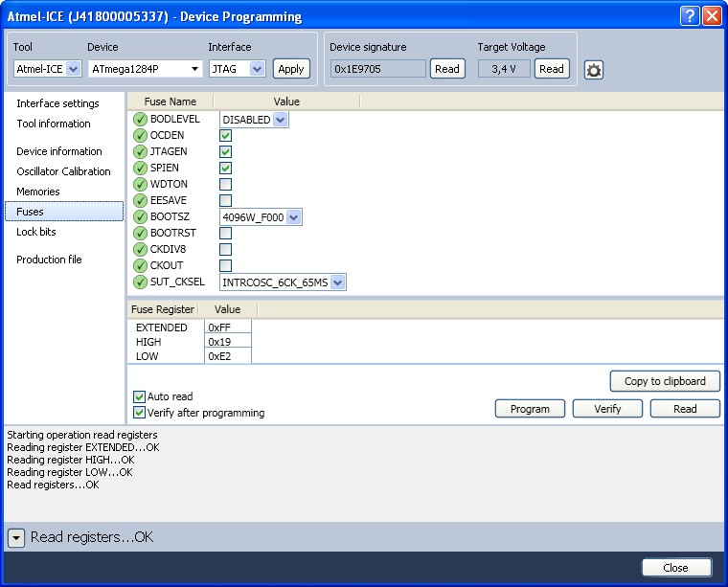Screen dimensions: 728x587
Task: Toggle the Auto read checkbox
Action: tap(139, 396)
